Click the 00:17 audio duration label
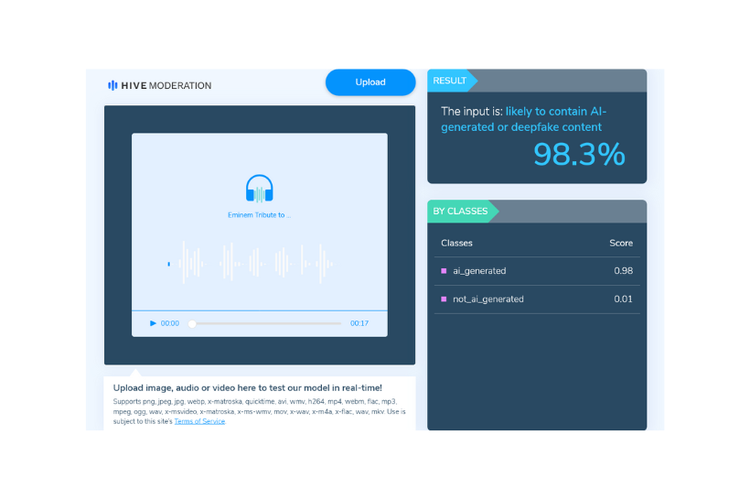This screenshot has height=500, width=750. pos(359,323)
